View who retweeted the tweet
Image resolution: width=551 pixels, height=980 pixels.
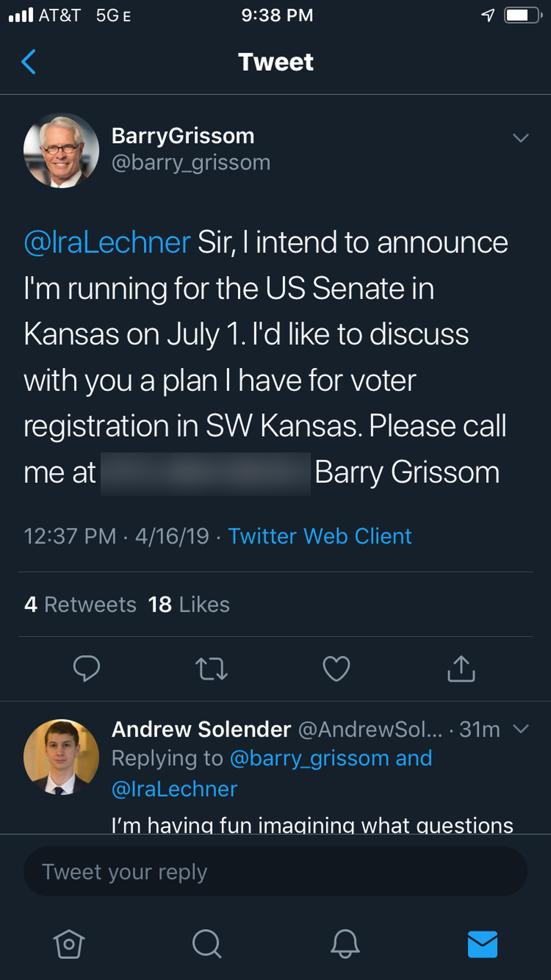click(x=80, y=604)
